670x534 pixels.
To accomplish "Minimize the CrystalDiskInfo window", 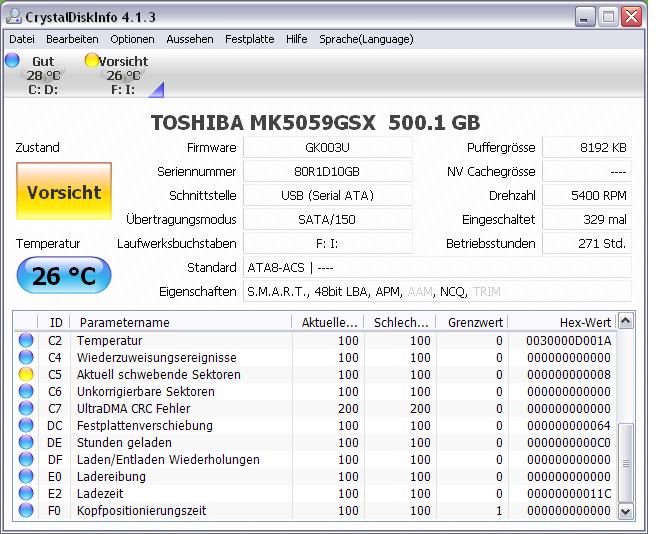I will pos(585,17).
